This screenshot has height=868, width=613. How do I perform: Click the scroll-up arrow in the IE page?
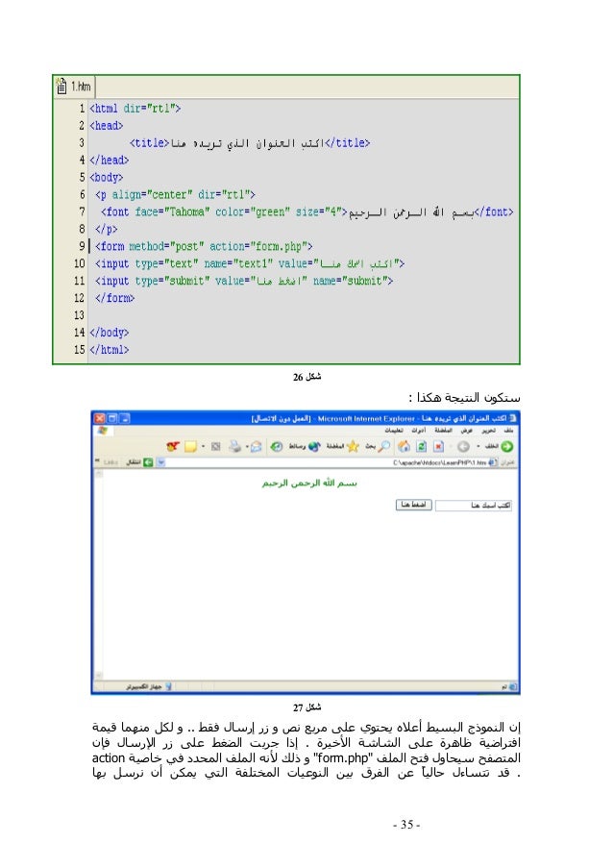point(98,474)
